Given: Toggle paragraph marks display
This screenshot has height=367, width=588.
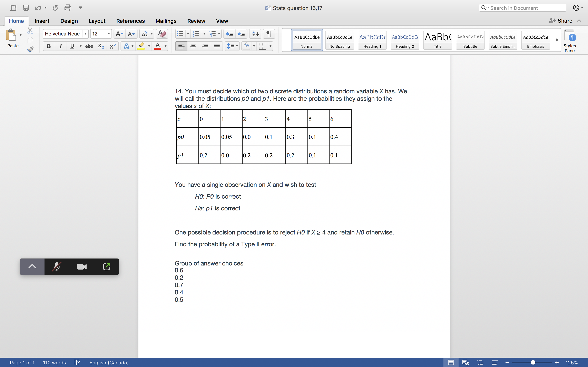Looking at the screenshot, I should (x=268, y=34).
